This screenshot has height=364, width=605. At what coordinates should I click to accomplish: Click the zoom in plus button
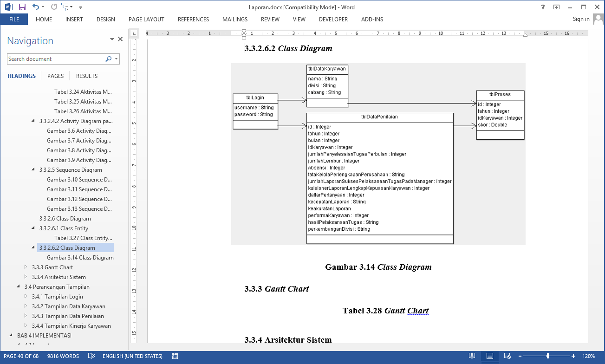(573, 356)
